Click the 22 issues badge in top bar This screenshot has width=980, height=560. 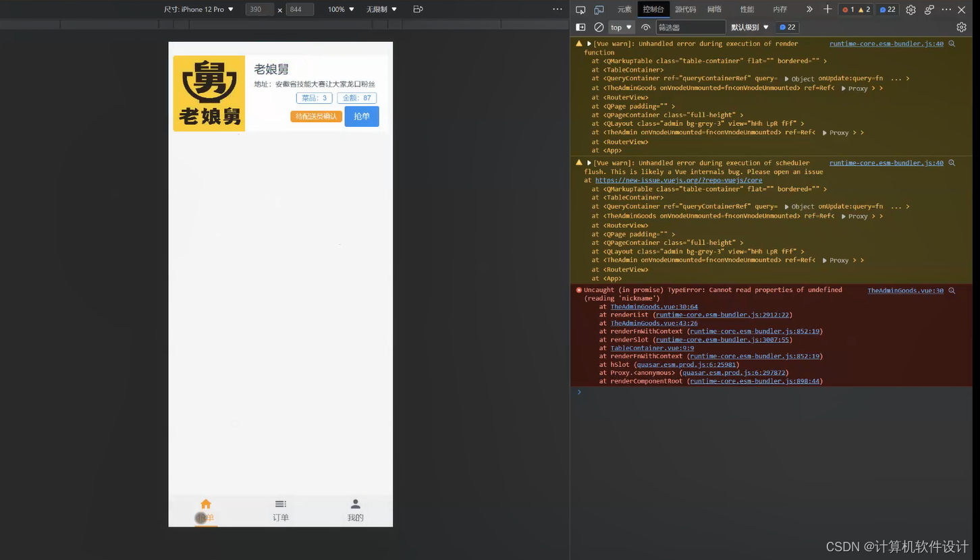point(888,9)
